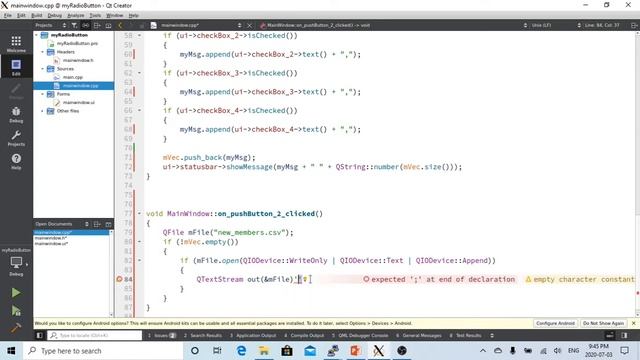
Task: Dismiss the Android configuration info bar
Action: [x=633, y=323]
